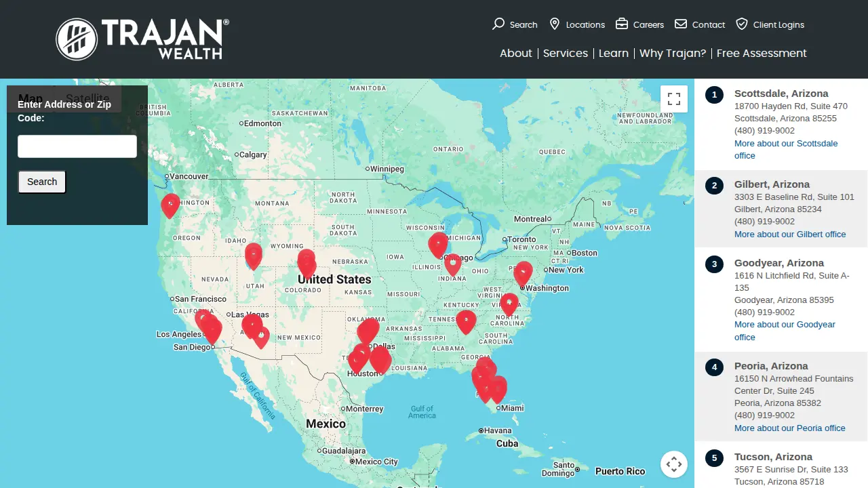Click the number 1 location badge
This screenshot has height=488, width=868.
[x=714, y=95]
